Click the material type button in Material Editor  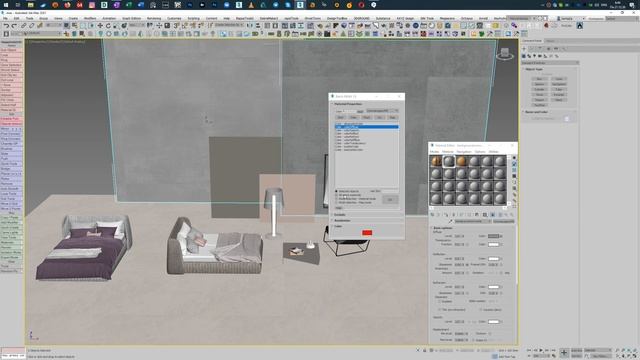[503, 221]
